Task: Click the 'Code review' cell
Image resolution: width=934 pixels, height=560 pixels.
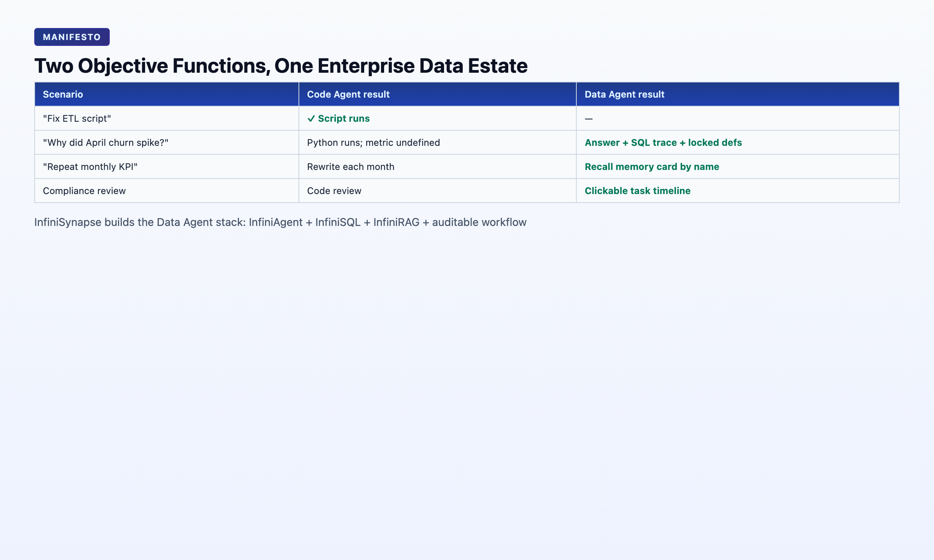Action: (437, 191)
